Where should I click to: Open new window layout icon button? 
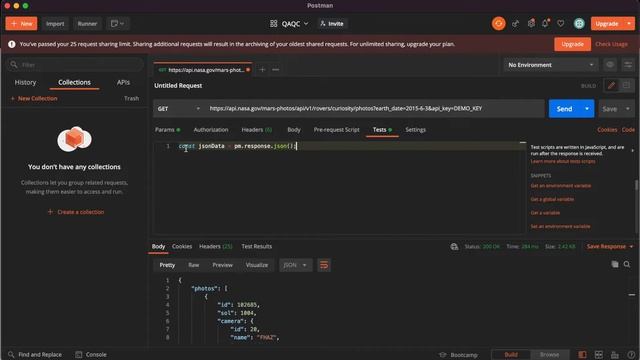[x=117, y=24]
